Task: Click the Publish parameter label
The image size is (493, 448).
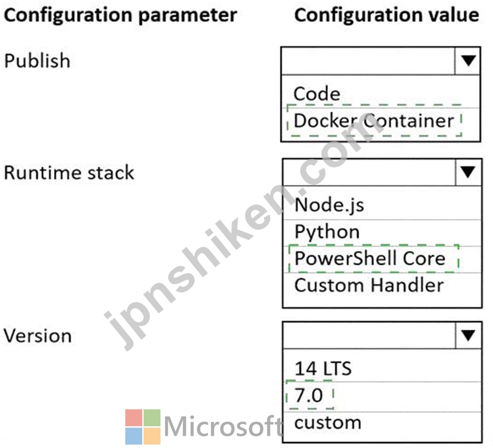Action: [37, 61]
